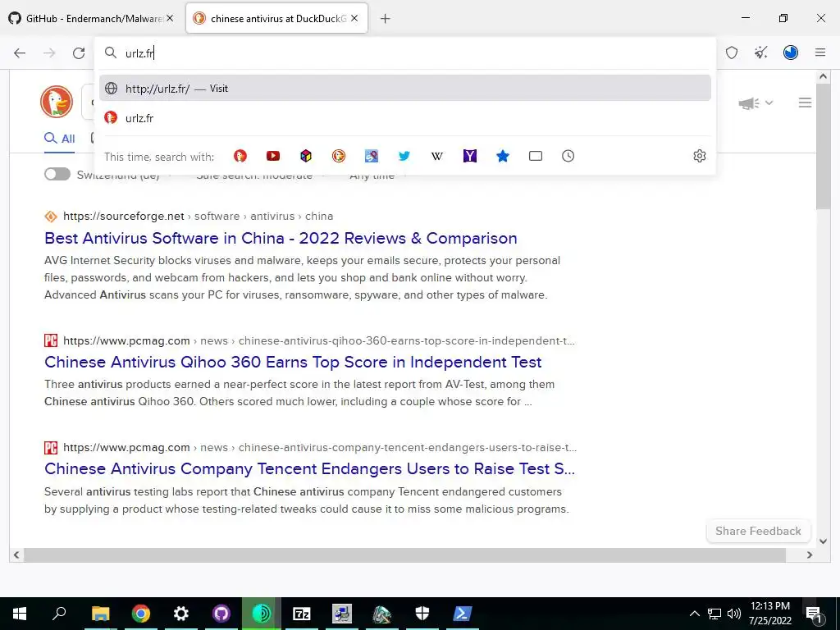
Task: Click the New Identity broom icon
Action: coord(760,52)
